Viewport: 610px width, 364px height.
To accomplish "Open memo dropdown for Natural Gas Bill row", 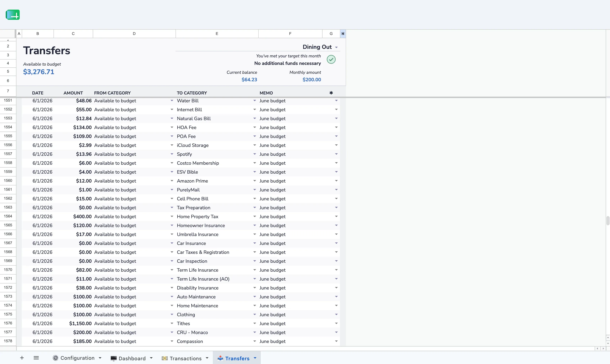I will (x=336, y=119).
